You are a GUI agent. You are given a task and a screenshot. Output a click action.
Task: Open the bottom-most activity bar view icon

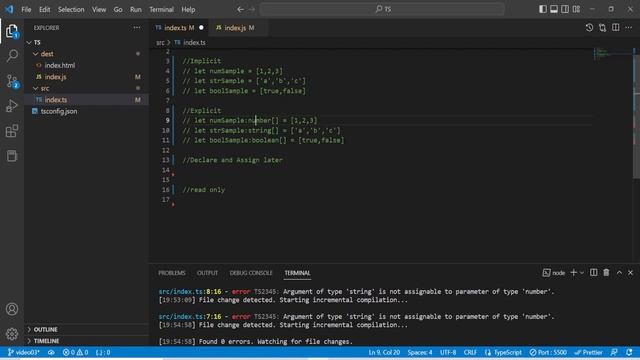point(12,156)
